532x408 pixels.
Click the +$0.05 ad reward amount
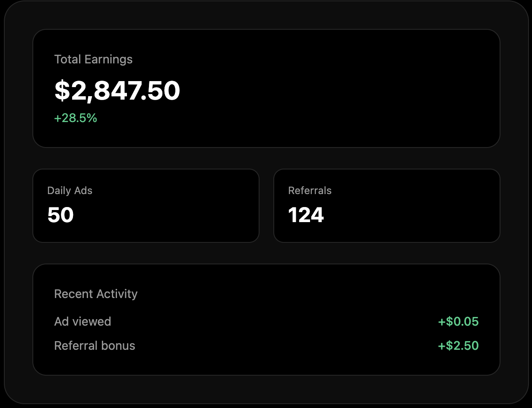pyautogui.click(x=458, y=322)
